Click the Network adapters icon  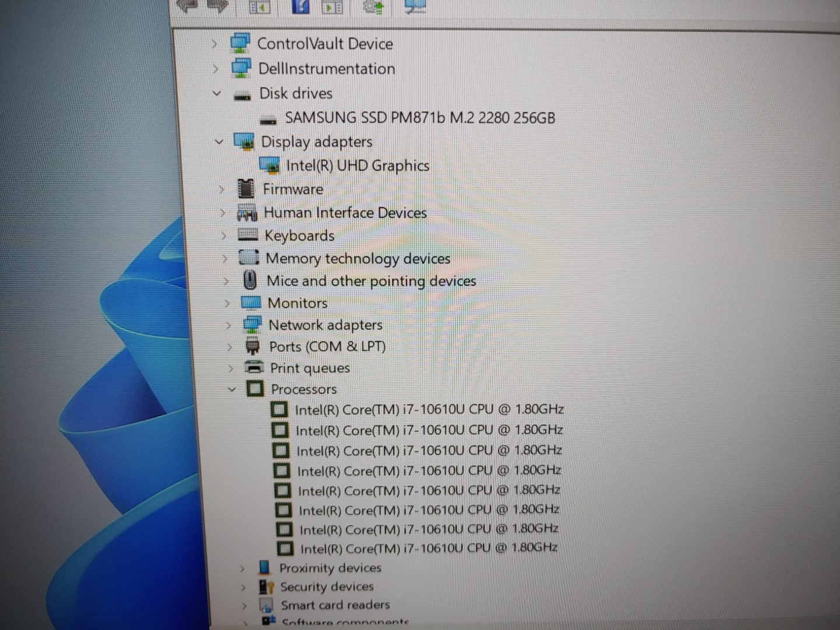tap(252, 325)
